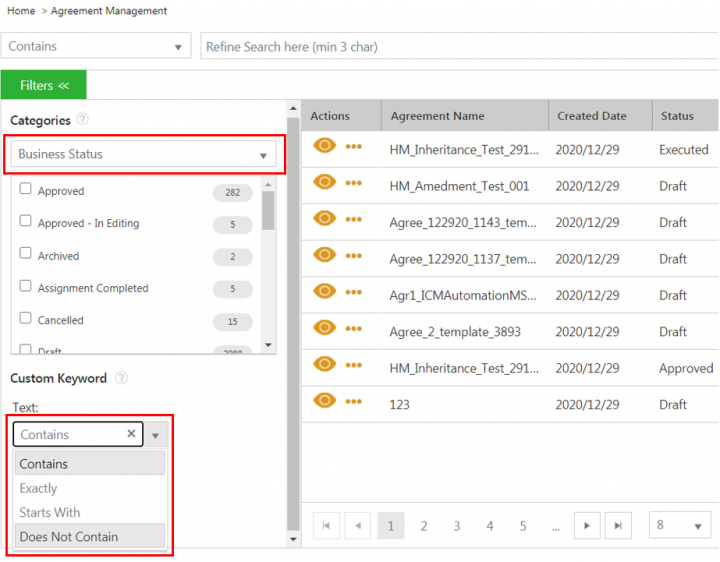Jump to last results page

pos(618,525)
